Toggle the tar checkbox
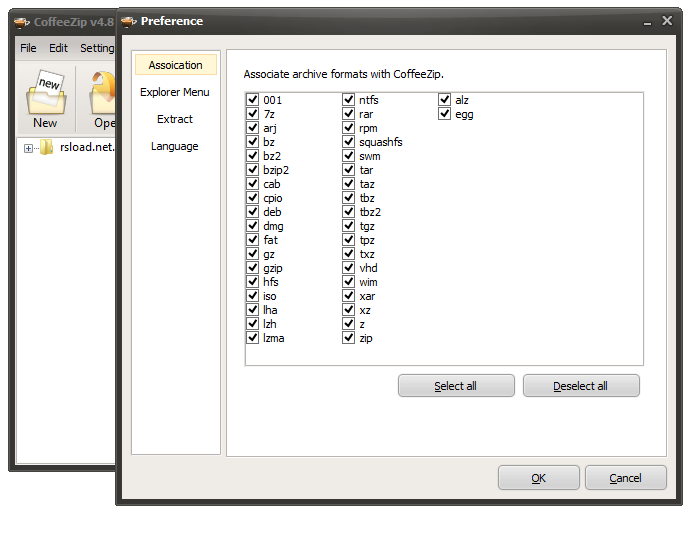698x539 pixels. pyautogui.click(x=349, y=170)
